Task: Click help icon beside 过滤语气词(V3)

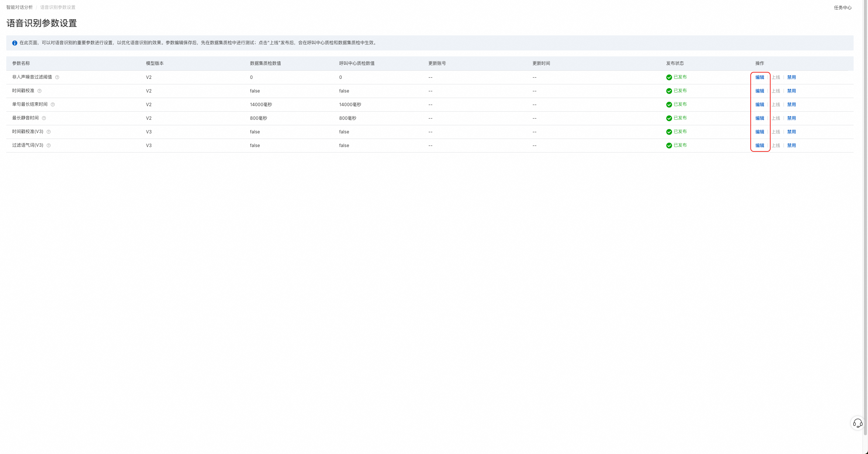Action: [49, 146]
